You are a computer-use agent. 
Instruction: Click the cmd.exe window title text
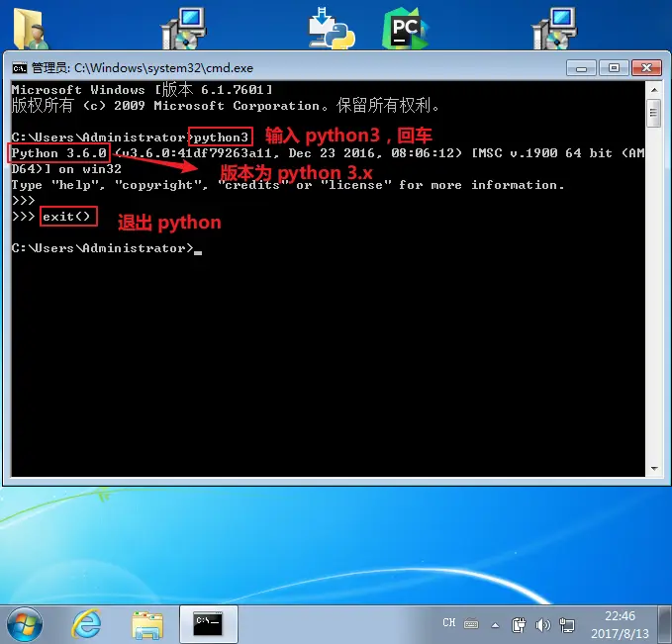(143, 67)
